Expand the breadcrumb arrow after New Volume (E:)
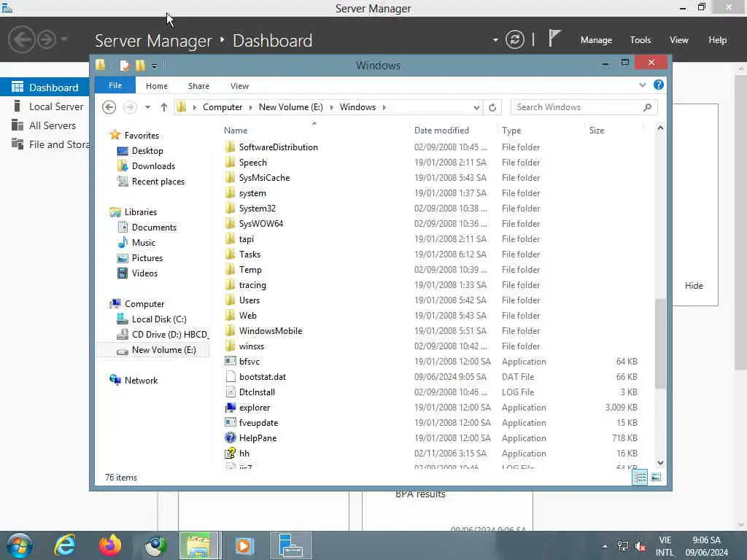Viewport: 747px width, 560px height. (332, 108)
